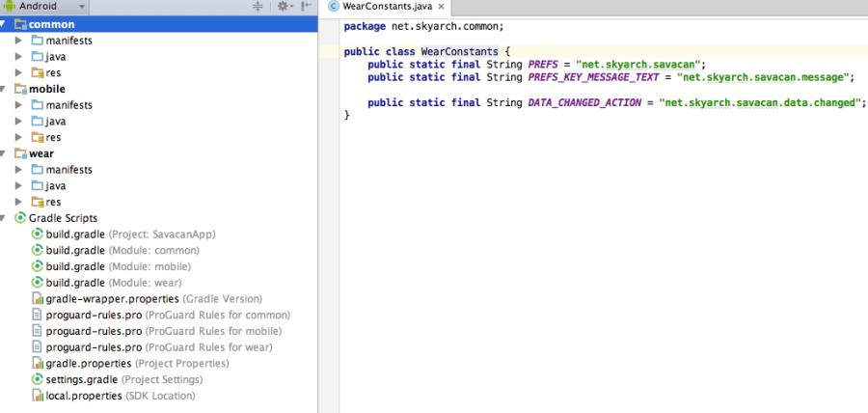The image size is (868, 413).
Task: Collapse the common module tree node
Action: click(x=5, y=24)
